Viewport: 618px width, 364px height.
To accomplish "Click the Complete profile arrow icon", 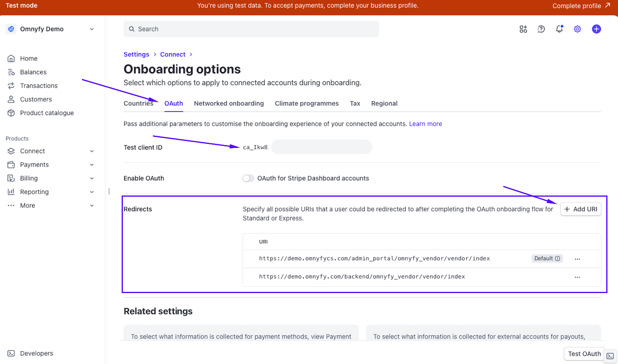I will pos(607,5).
